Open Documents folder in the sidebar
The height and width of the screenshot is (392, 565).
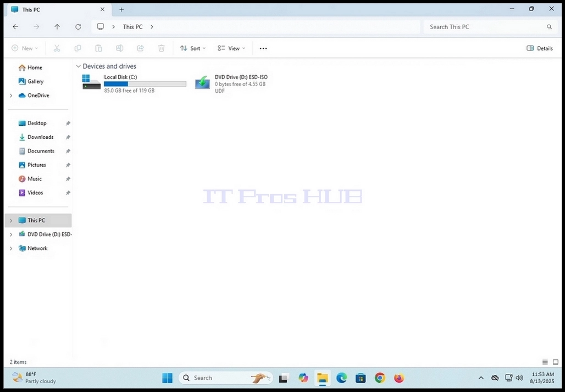pos(36,151)
